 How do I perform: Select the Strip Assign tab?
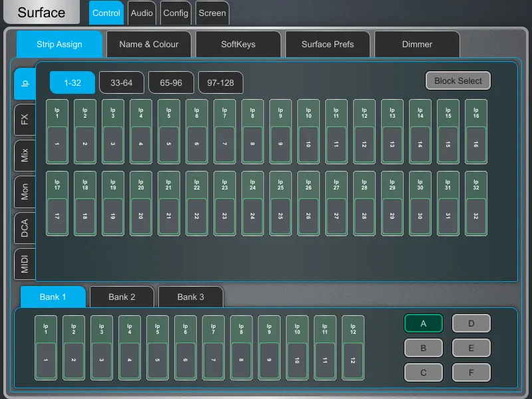[59, 44]
